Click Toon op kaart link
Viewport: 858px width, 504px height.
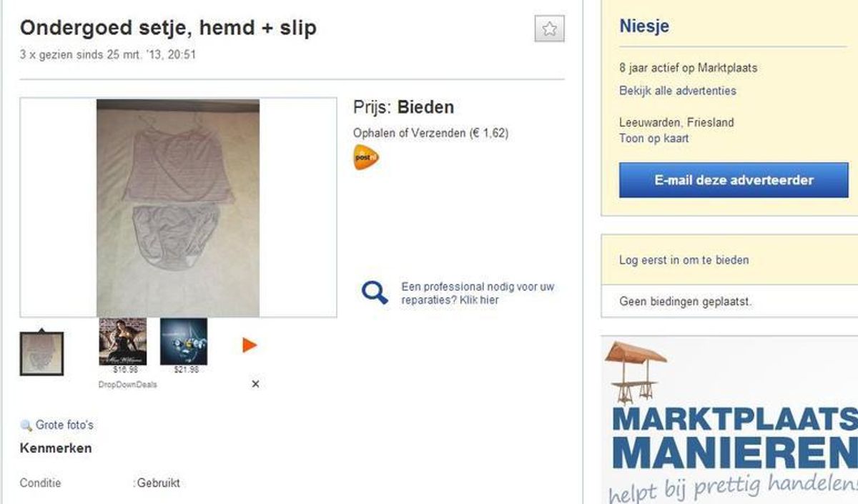[x=654, y=139]
